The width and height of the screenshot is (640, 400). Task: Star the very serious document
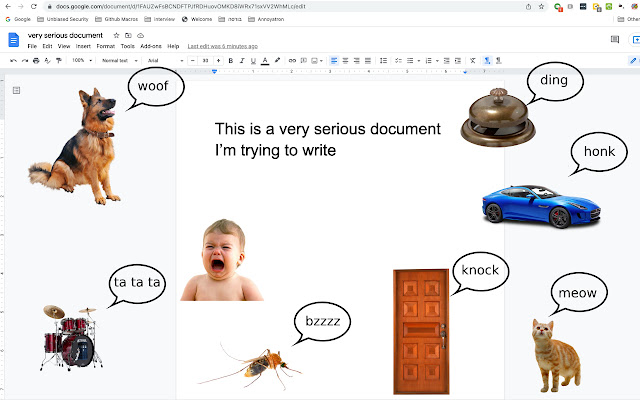pos(116,35)
